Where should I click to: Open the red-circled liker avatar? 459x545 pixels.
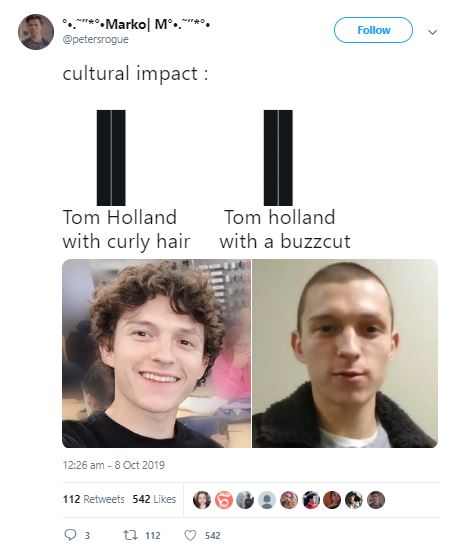223,500
